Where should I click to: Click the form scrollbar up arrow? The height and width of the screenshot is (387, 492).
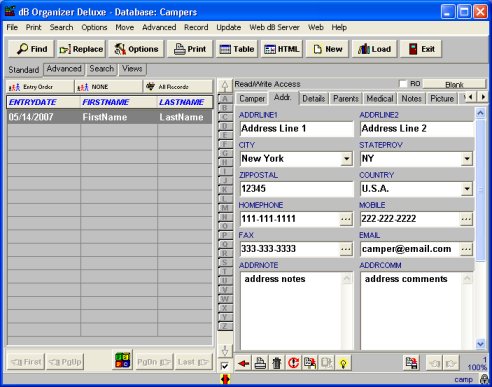tap(480, 113)
